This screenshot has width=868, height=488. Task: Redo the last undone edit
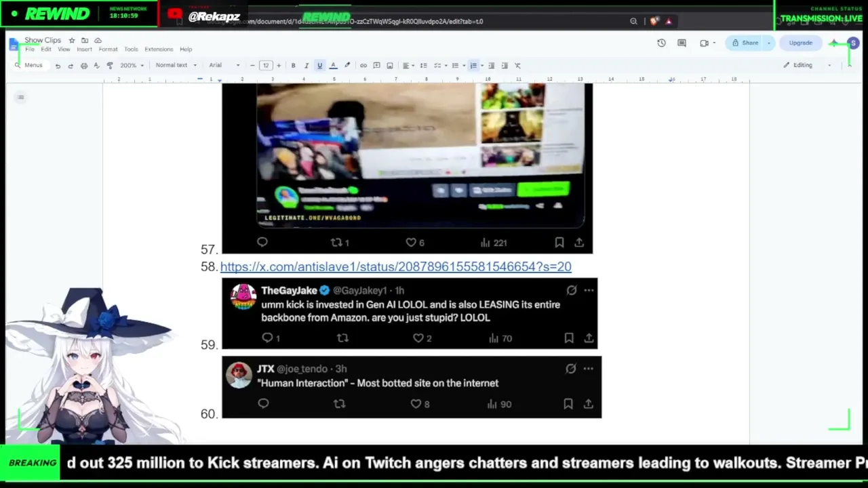coord(71,66)
